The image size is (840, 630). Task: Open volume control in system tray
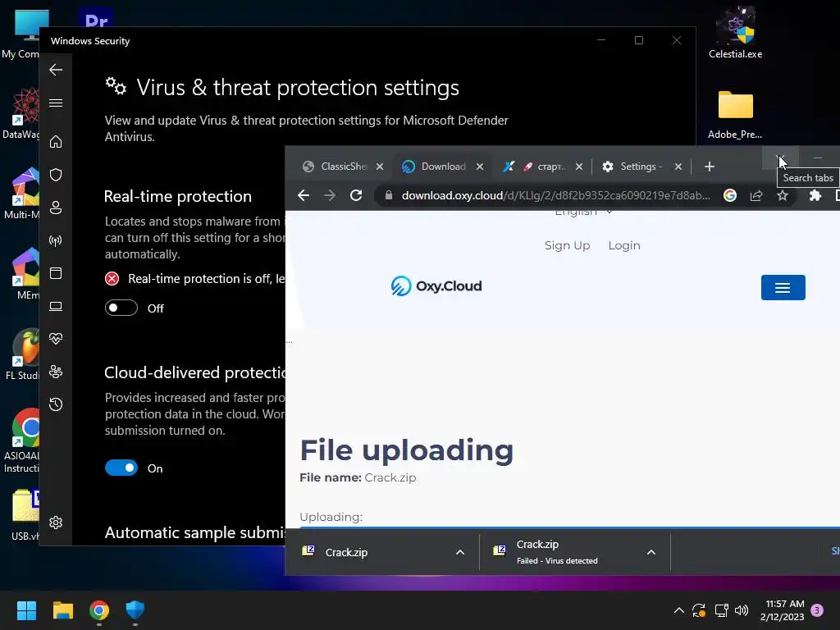click(x=742, y=610)
